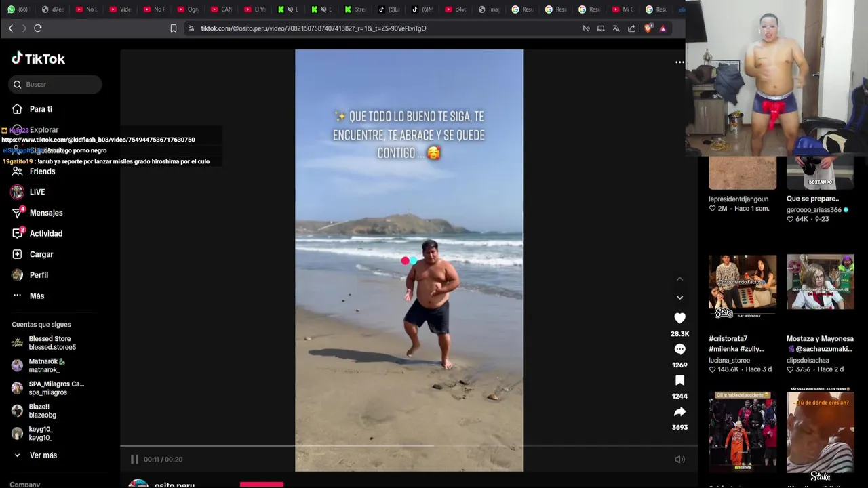The width and height of the screenshot is (868, 488).
Task: Open 'Que se prepare..' boxing video thumbnail
Action: coord(820,173)
